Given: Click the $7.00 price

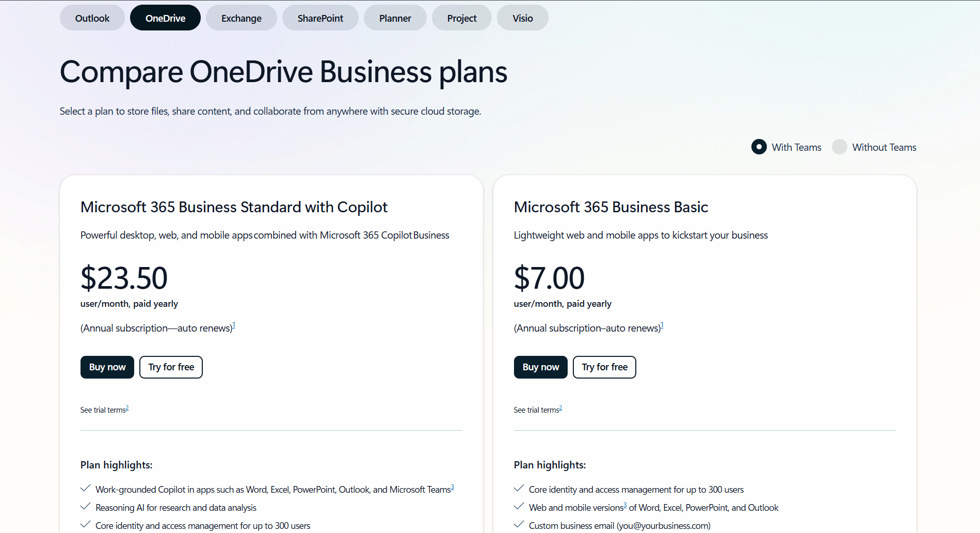Looking at the screenshot, I should click(549, 278).
